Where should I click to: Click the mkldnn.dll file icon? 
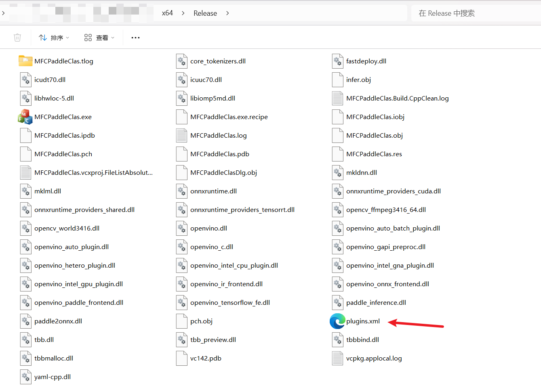coord(337,172)
